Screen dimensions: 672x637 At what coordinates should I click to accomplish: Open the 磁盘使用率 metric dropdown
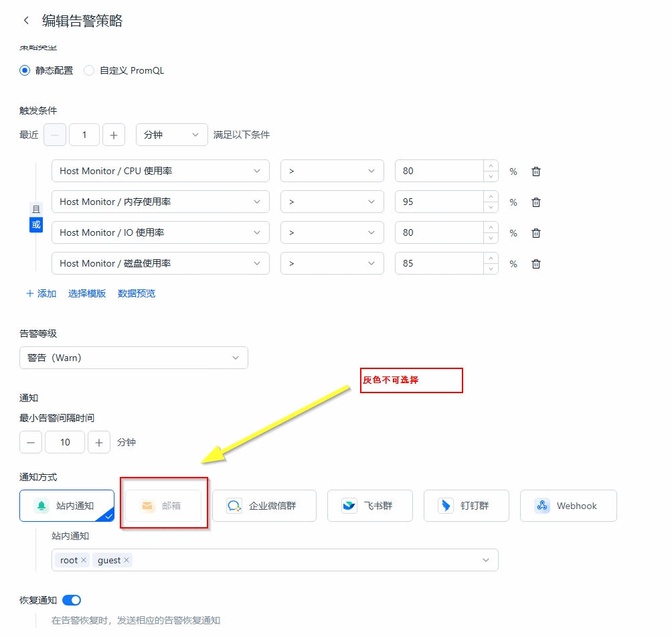pyautogui.click(x=160, y=263)
